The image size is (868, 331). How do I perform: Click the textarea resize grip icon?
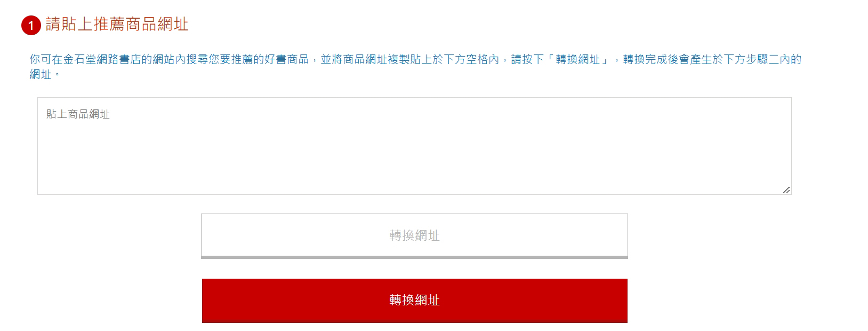[786, 190]
